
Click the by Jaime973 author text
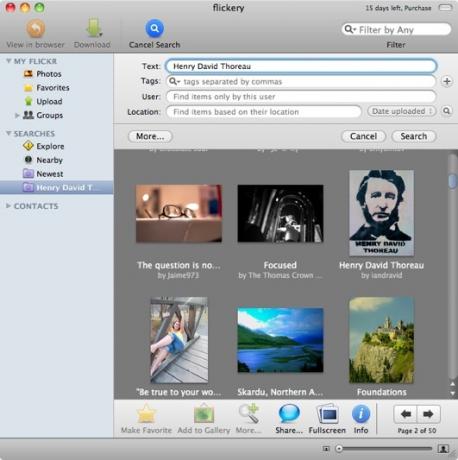click(x=178, y=276)
